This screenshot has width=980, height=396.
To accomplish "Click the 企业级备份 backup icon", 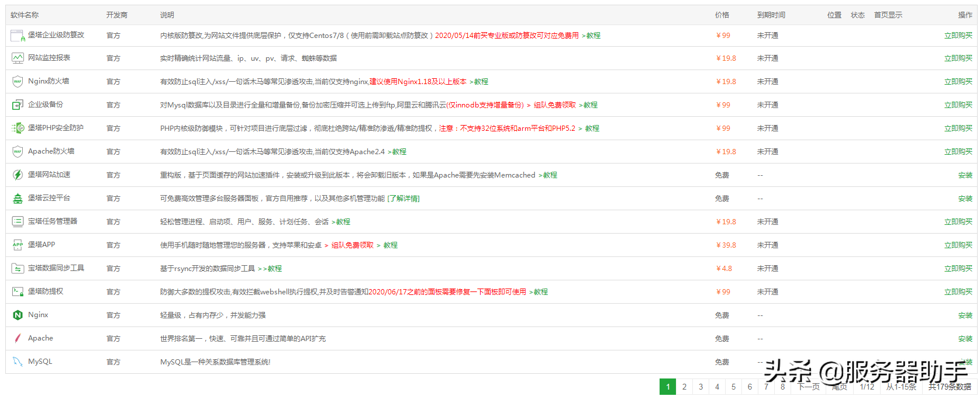I will (x=18, y=105).
